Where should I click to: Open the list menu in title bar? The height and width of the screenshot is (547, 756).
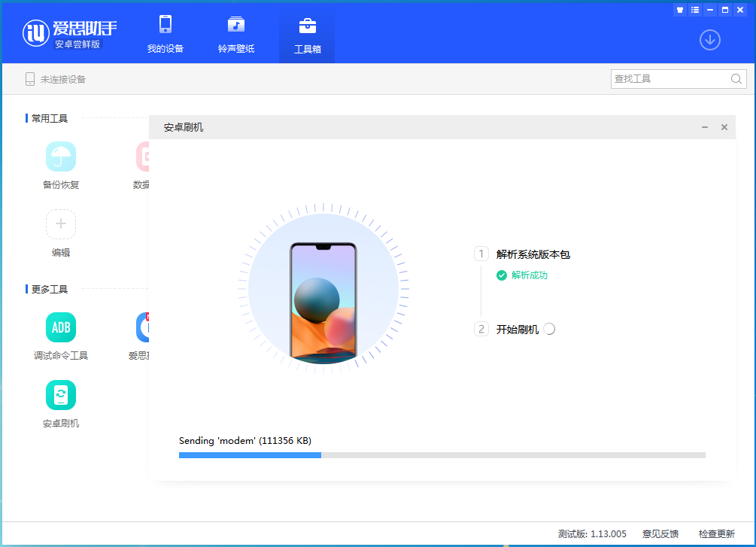tap(695, 10)
